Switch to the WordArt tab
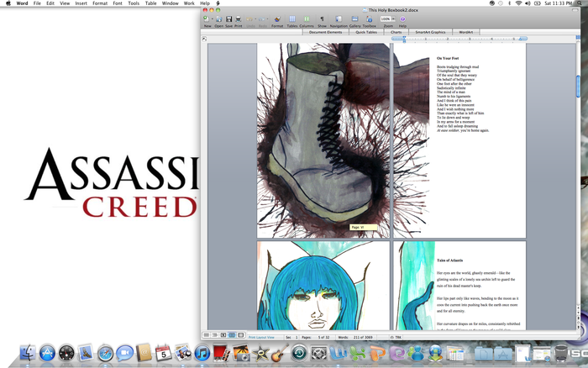This screenshot has height=368, width=588. tap(466, 32)
